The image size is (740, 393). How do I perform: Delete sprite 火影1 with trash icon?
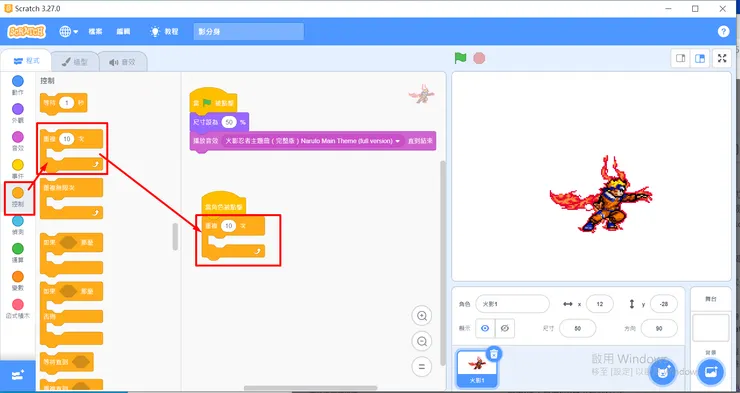(494, 353)
